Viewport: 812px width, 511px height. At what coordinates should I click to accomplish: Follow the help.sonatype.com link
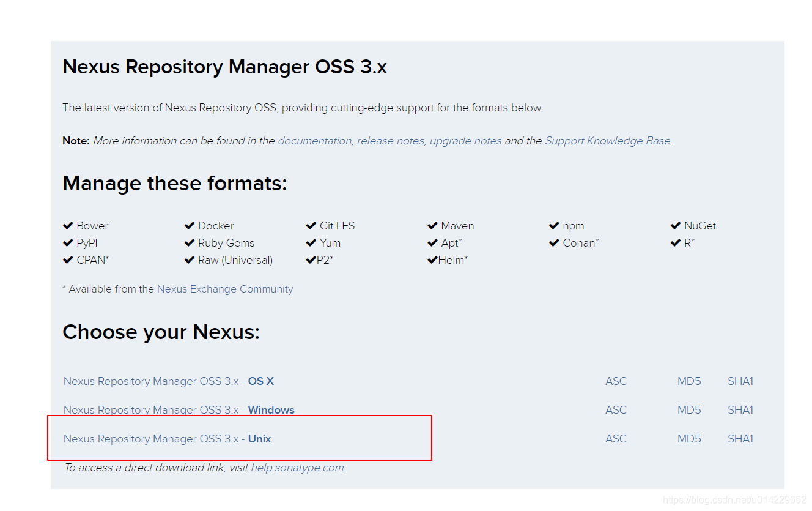(x=298, y=468)
